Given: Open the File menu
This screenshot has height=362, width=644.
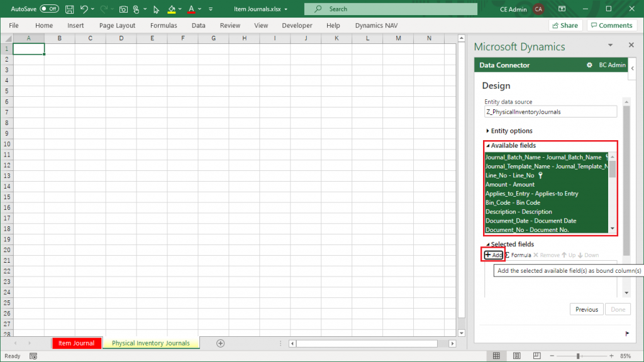Looking at the screenshot, I should click(x=14, y=25).
